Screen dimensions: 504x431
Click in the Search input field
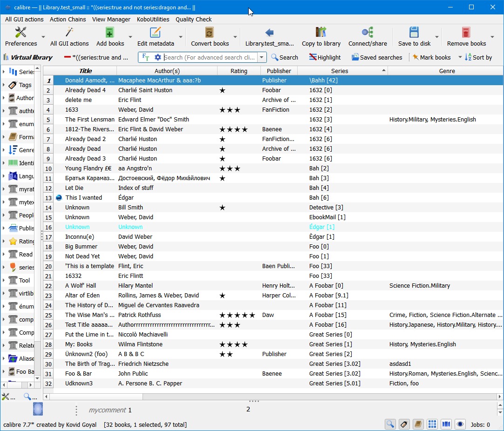tap(210, 57)
